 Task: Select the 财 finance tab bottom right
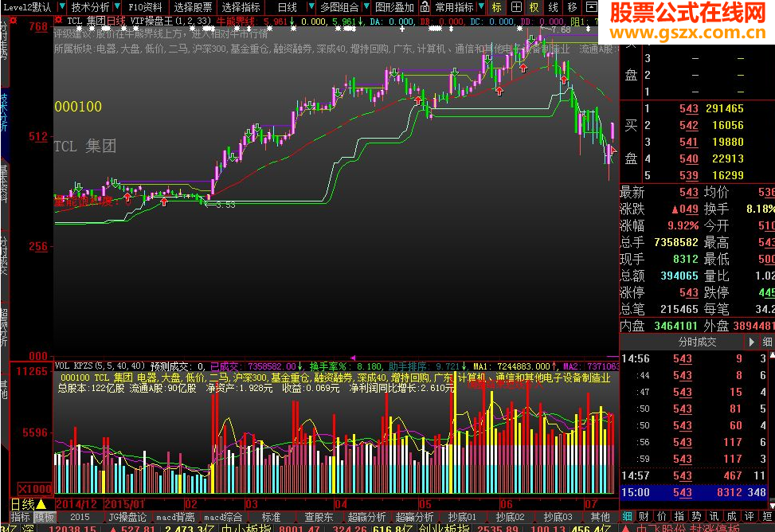[644, 517]
